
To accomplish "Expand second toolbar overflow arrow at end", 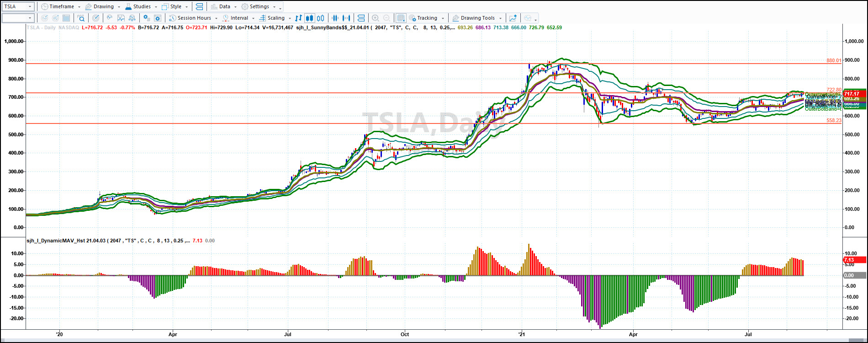I will tap(536, 20).
